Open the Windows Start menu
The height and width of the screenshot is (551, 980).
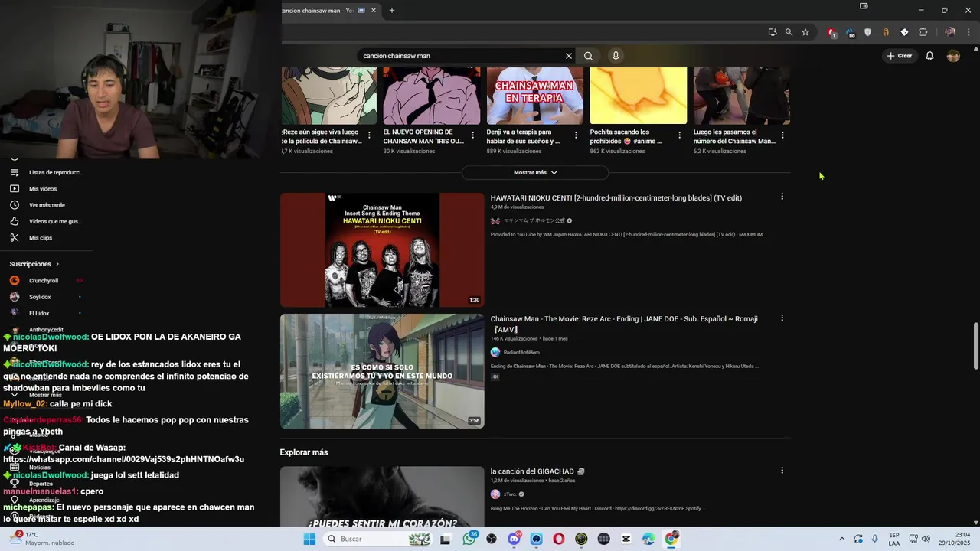309,539
